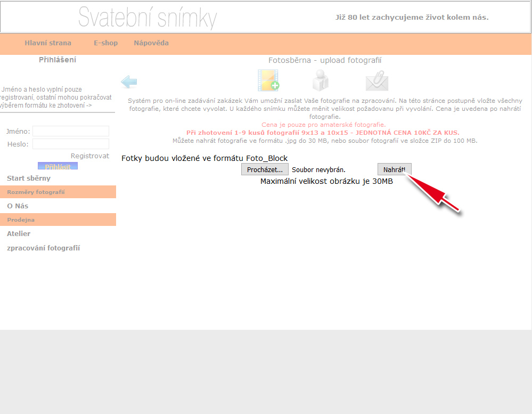
Task: Open the Hlavní strana menu item
Action: pos(48,43)
